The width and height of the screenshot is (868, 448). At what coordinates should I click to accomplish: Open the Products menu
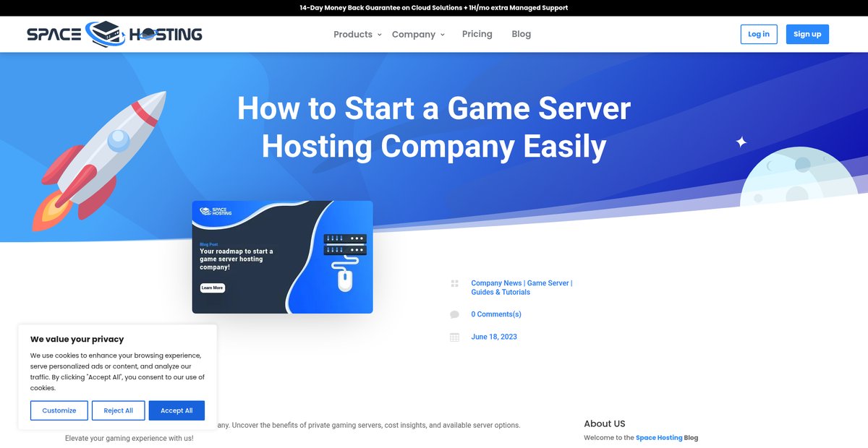point(353,34)
